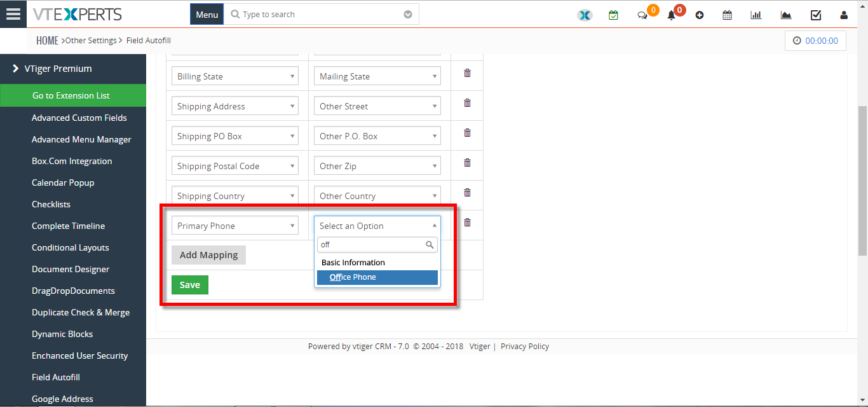868x407 pixels.
Task: Open the Mailing State dropdown
Action: (377, 76)
